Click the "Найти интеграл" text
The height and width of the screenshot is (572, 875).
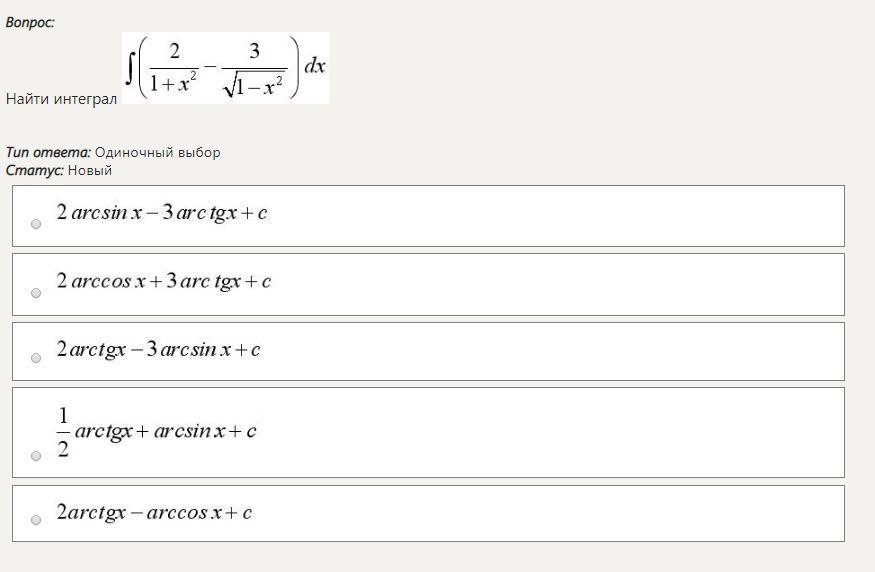[61, 99]
